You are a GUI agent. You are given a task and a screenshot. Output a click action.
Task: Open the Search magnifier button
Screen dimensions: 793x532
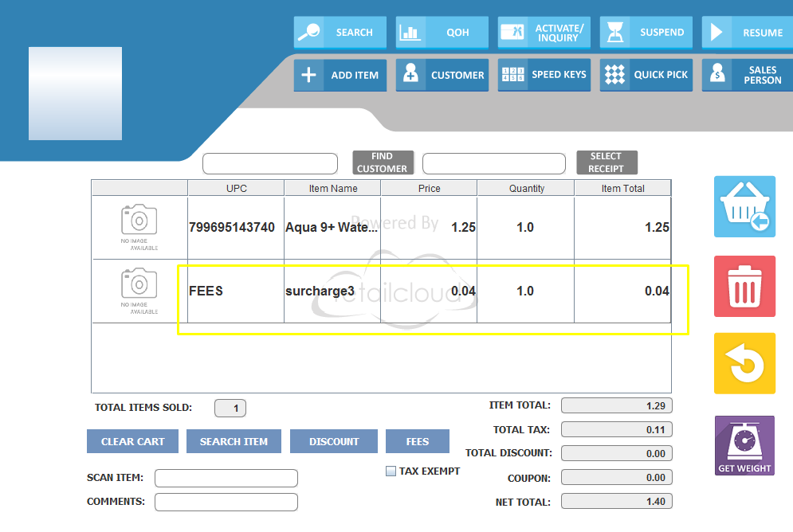click(340, 33)
